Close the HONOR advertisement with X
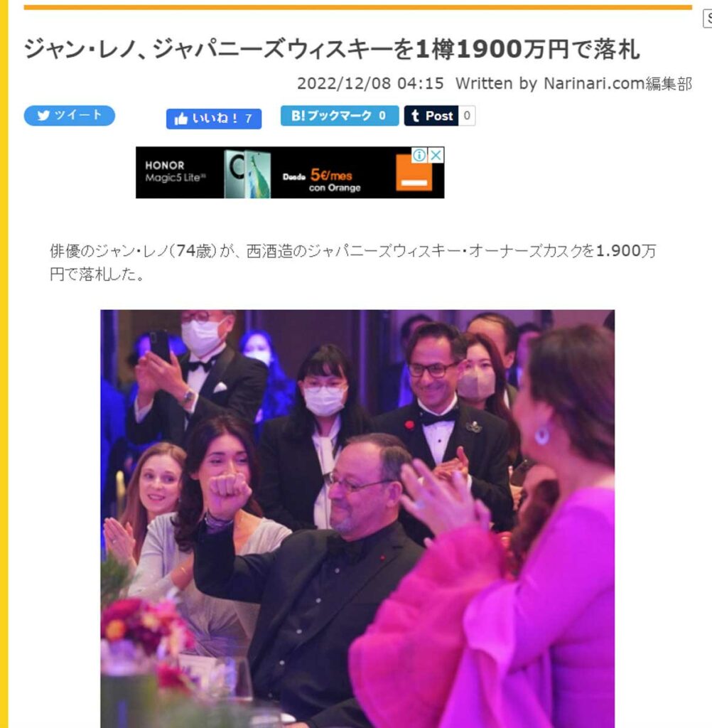 [436, 155]
